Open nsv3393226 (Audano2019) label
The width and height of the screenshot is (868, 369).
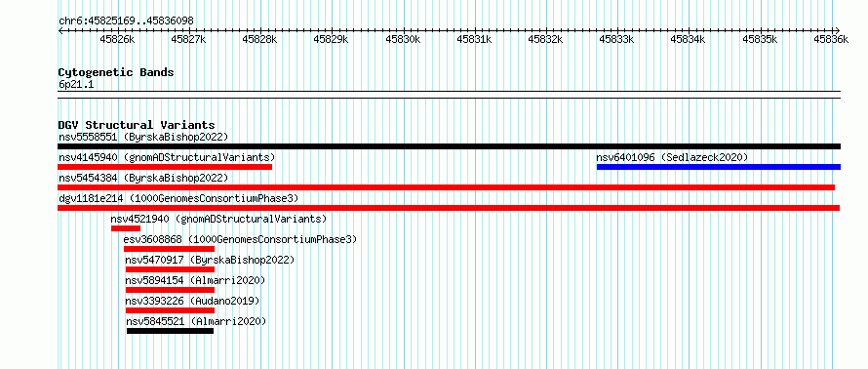pyautogui.click(x=192, y=301)
